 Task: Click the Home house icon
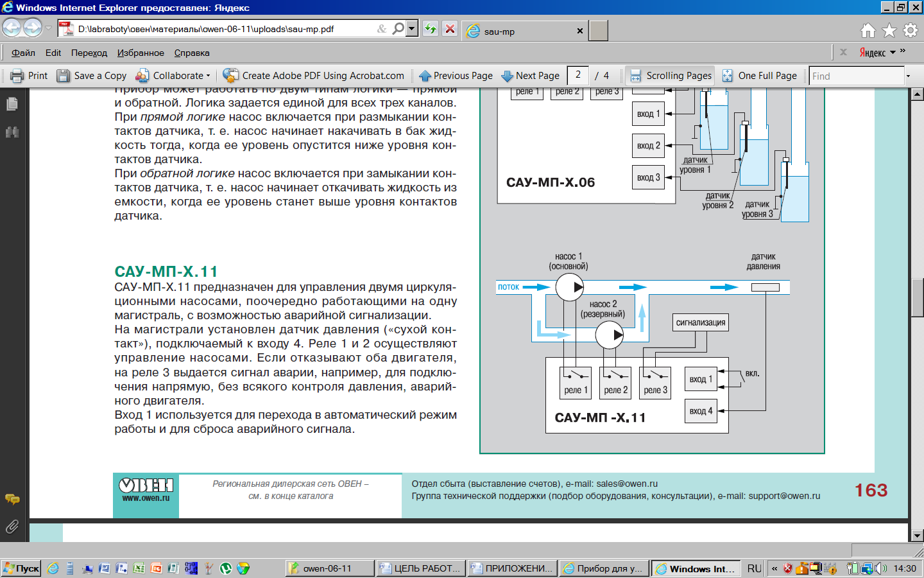click(x=868, y=30)
